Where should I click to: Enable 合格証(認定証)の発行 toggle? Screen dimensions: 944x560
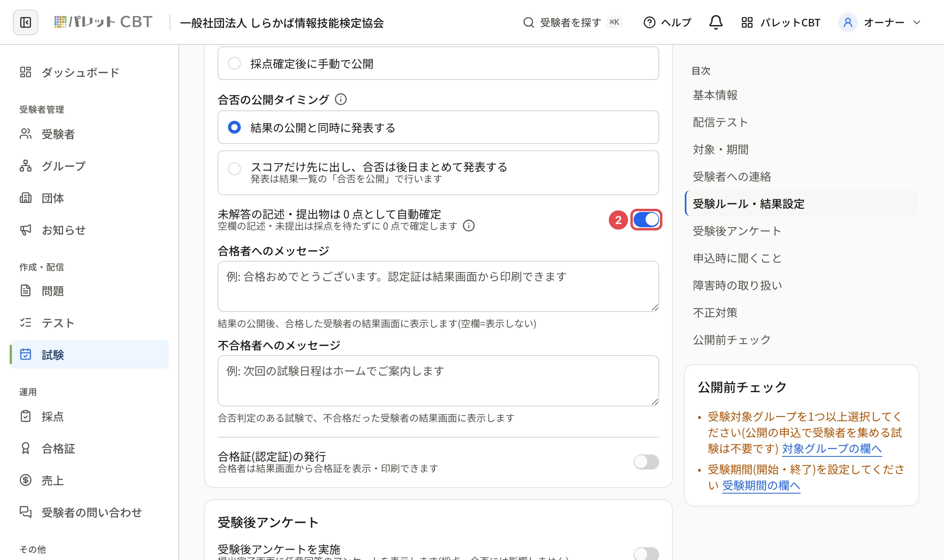[646, 462]
